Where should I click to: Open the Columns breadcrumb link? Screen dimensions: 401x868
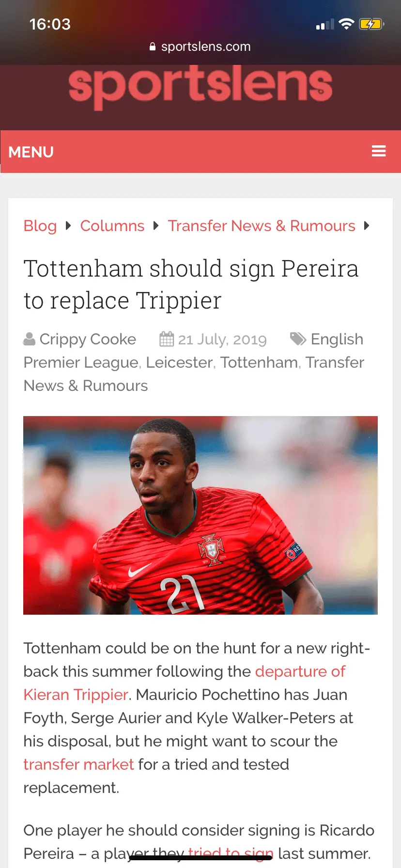coord(112,226)
